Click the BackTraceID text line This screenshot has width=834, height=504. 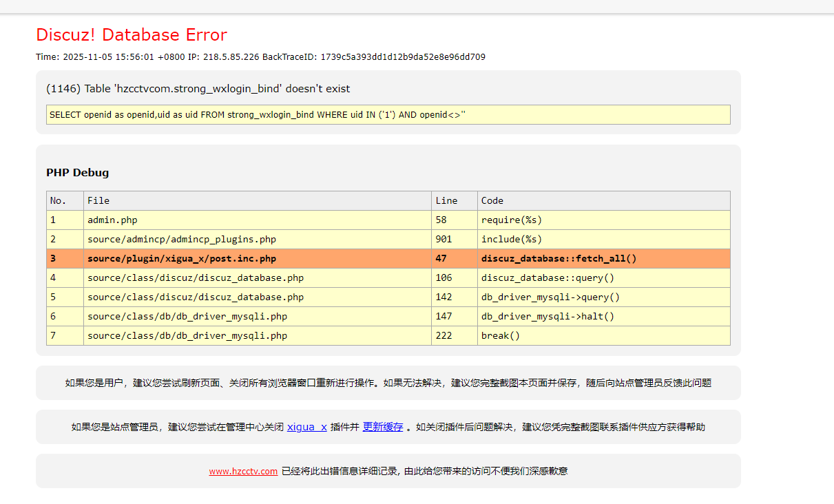click(260, 57)
